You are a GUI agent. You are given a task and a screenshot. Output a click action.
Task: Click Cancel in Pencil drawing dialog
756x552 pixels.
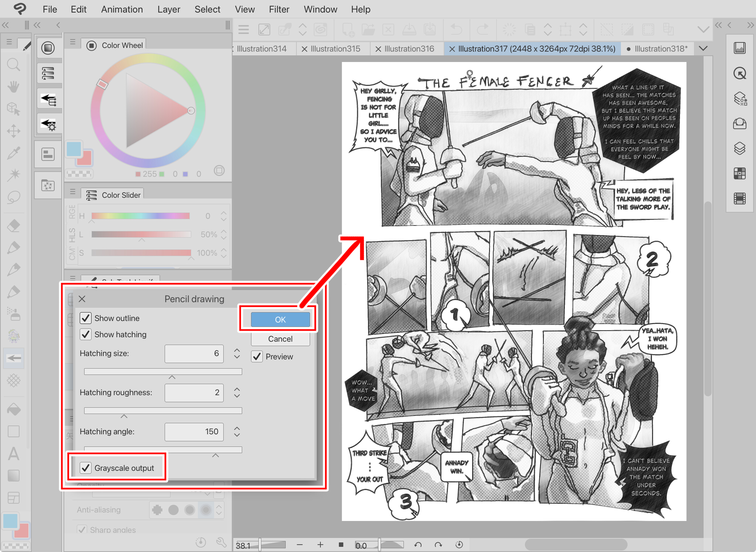[x=280, y=339]
